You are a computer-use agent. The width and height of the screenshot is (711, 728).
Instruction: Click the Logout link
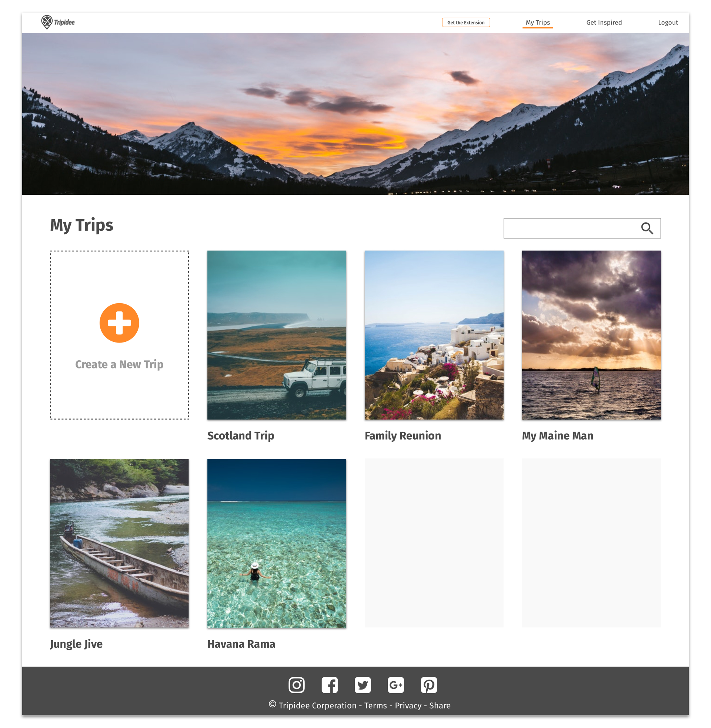(x=668, y=22)
